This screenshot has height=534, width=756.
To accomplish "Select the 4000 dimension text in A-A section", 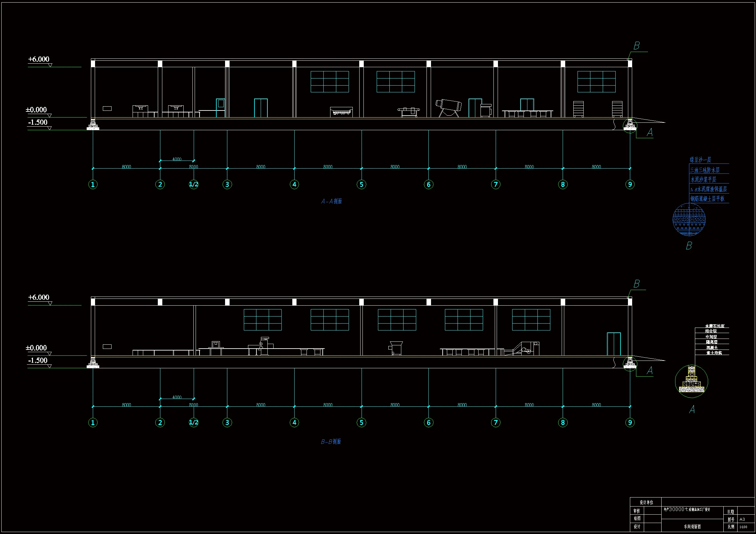I will pyautogui.click(x=177, y=159).
